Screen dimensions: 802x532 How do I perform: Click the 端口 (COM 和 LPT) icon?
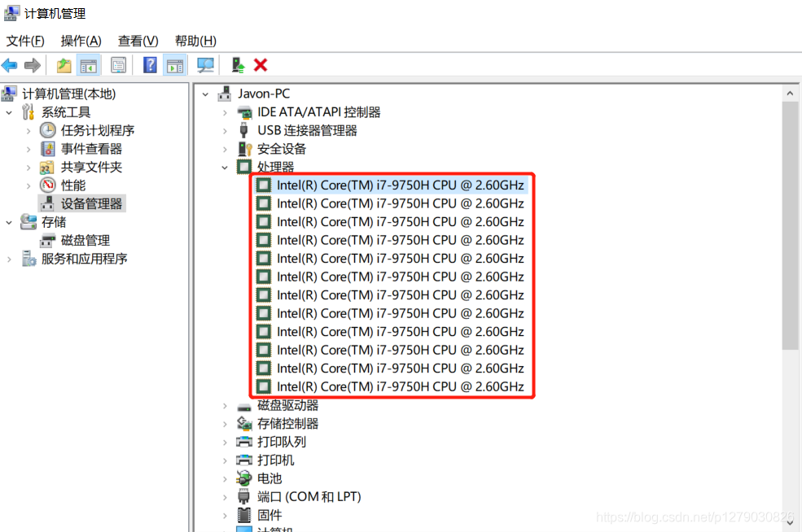[x=244, y=497]
